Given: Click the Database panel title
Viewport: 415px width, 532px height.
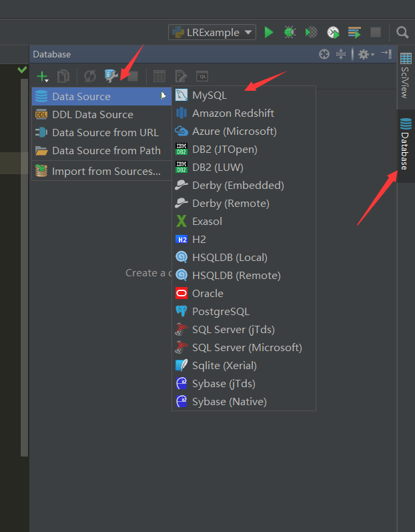Looking at the screenshot, I should point(52,54).
